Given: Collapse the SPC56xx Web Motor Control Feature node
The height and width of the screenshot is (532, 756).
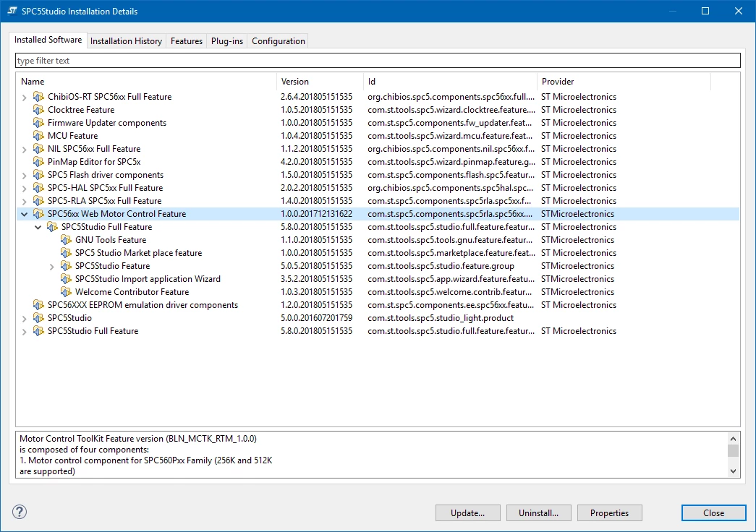Looking at the screenshot, I should click(24, 214).
